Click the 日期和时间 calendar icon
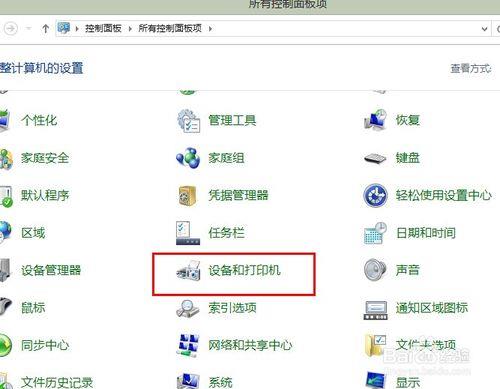 (375, 233)
